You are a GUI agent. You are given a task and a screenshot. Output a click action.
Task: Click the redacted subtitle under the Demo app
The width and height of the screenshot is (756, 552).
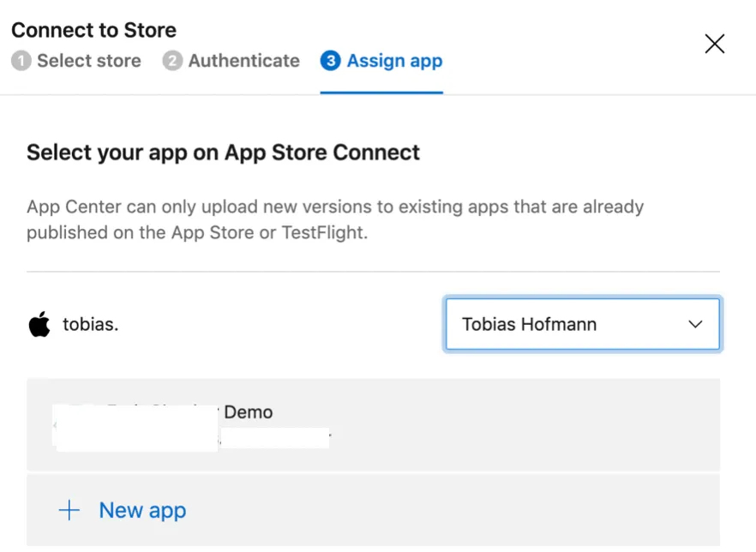(x=274, y=439)
